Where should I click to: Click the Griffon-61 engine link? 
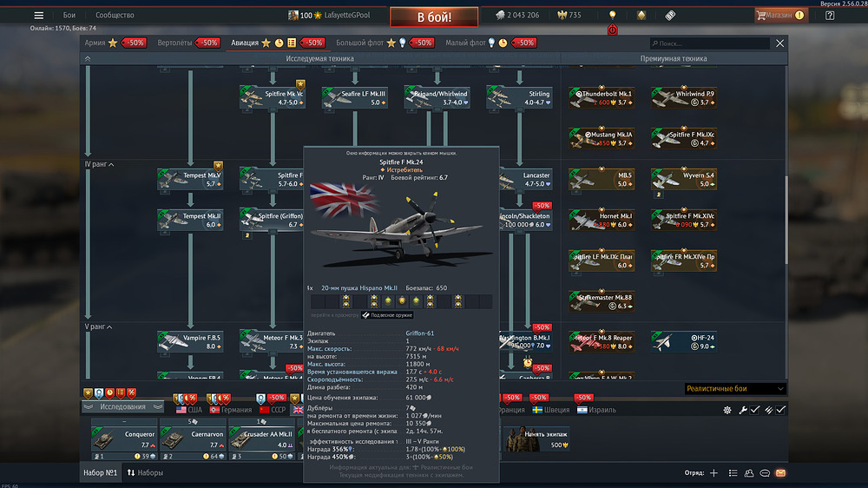point(419,333)
